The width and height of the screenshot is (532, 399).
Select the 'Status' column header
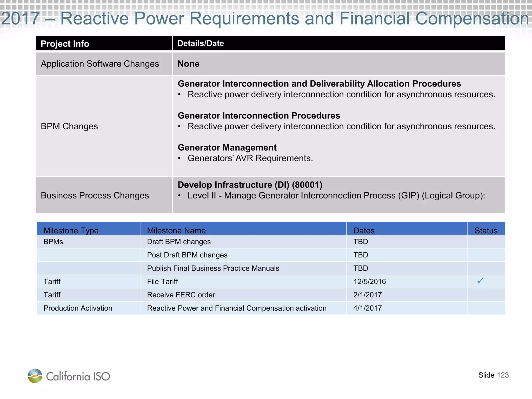tap(486, 229)
